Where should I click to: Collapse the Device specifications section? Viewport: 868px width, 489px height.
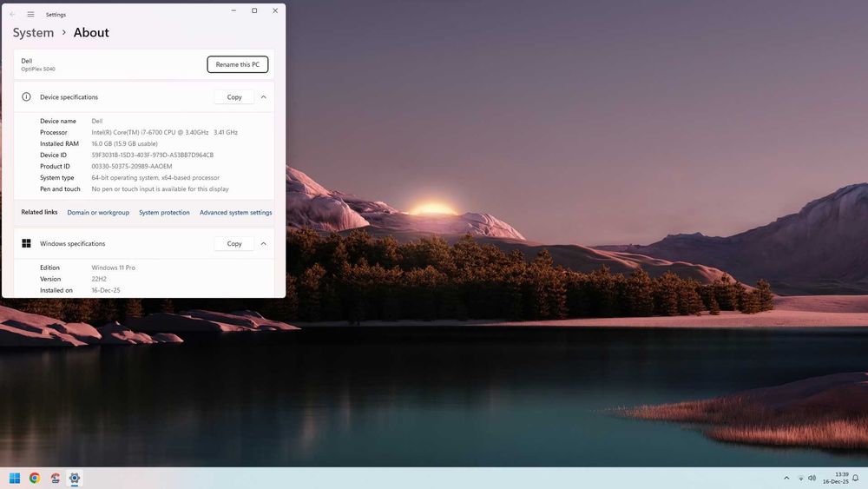tap(264, 97)
